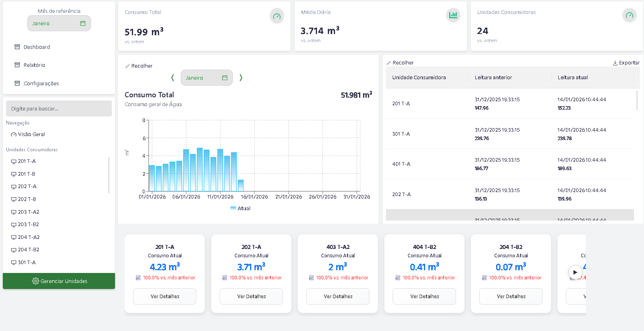Click Ver Detalhes for unit 403 T-A2
This screenshot has height=331, width=644.
[x=338, y=296]
